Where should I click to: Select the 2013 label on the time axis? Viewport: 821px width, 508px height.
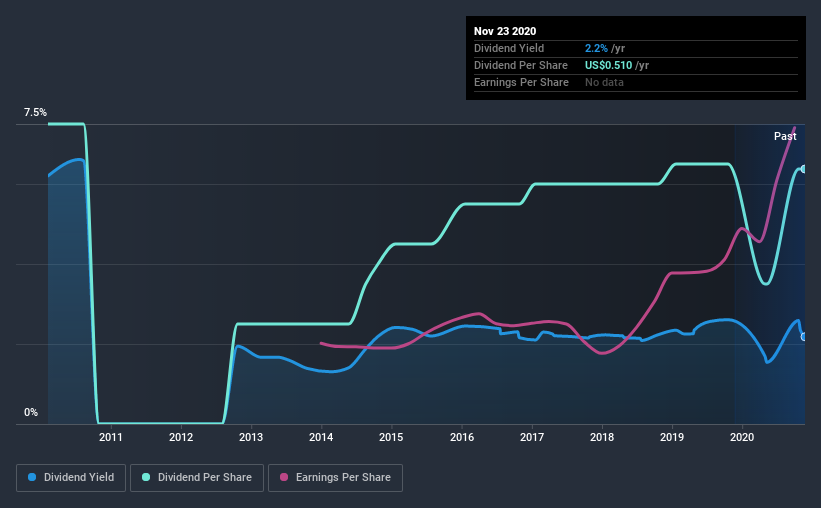click(251, 437)
